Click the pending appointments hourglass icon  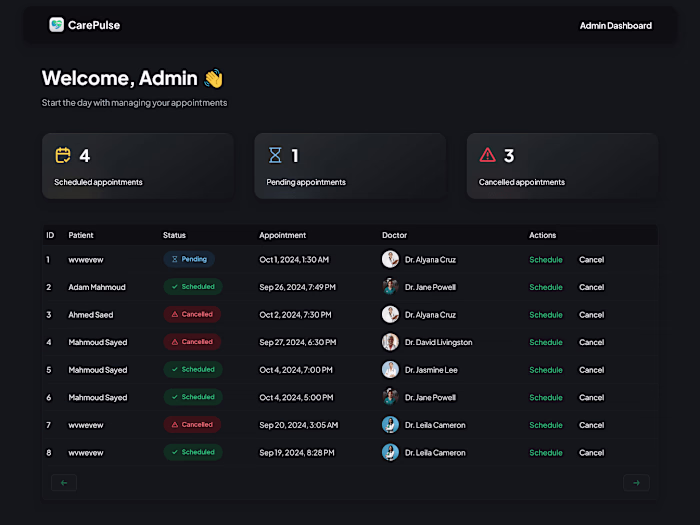click(275, 155)
